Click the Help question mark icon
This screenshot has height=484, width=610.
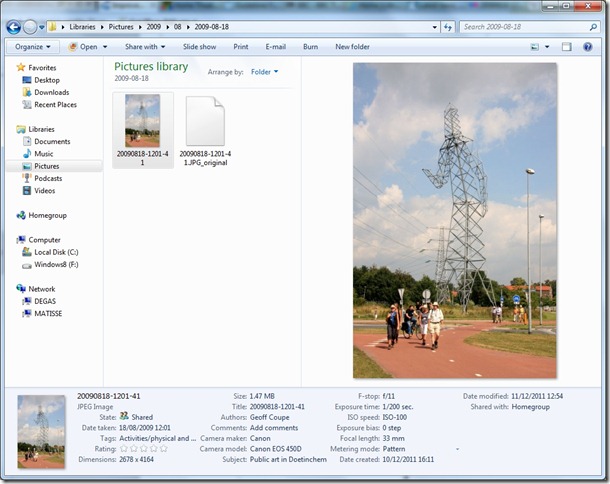coord(590,46)
